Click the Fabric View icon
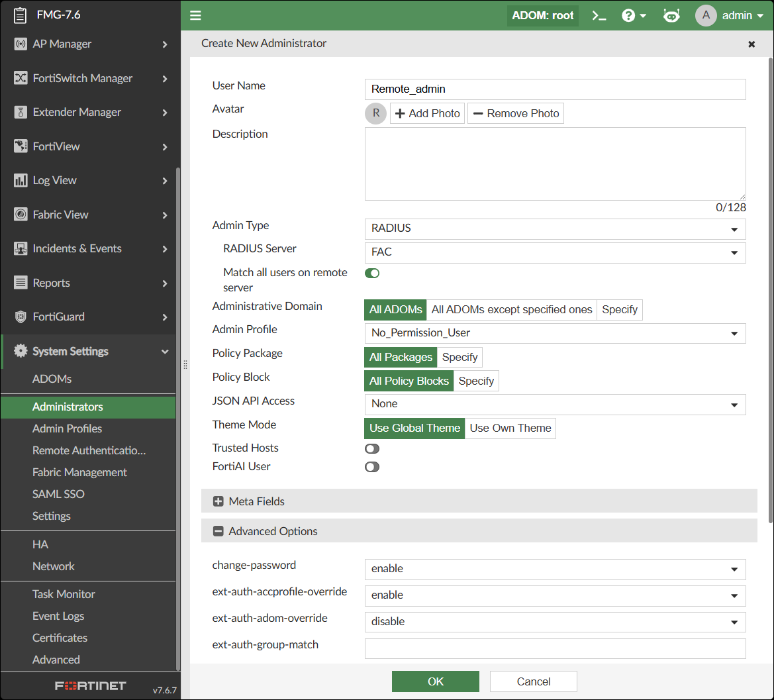The width and height of the screenshot is (774, 700). tap(21, 215)
